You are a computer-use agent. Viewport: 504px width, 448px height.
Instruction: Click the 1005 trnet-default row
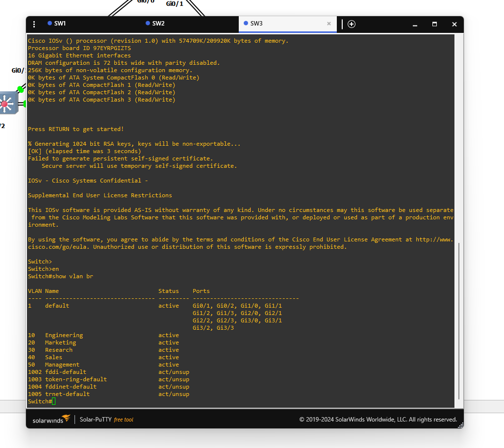click(x=109, y=395)
